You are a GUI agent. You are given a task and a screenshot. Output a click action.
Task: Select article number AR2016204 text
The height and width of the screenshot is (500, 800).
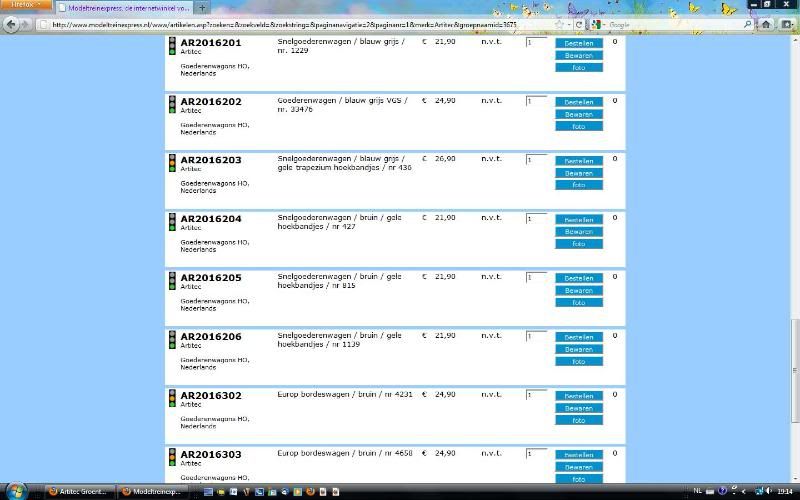pyautogui.click(x=211, y=219)
